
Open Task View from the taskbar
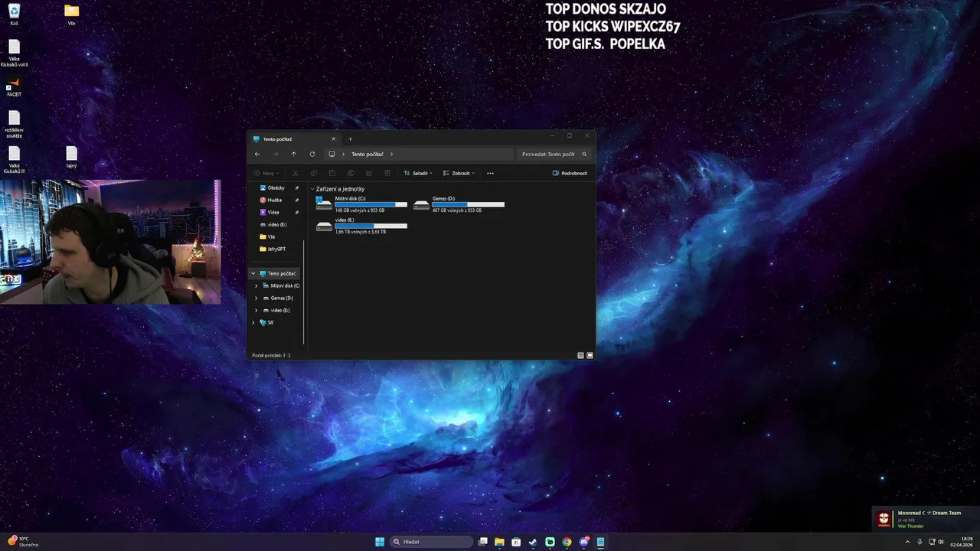click(x=483, y=542)
